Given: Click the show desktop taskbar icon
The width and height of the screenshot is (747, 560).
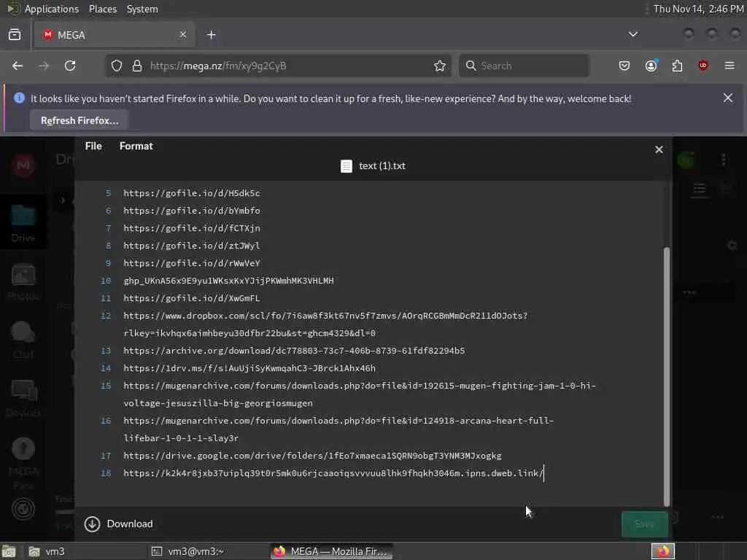Looking at the screenshot, I should 9,551.
